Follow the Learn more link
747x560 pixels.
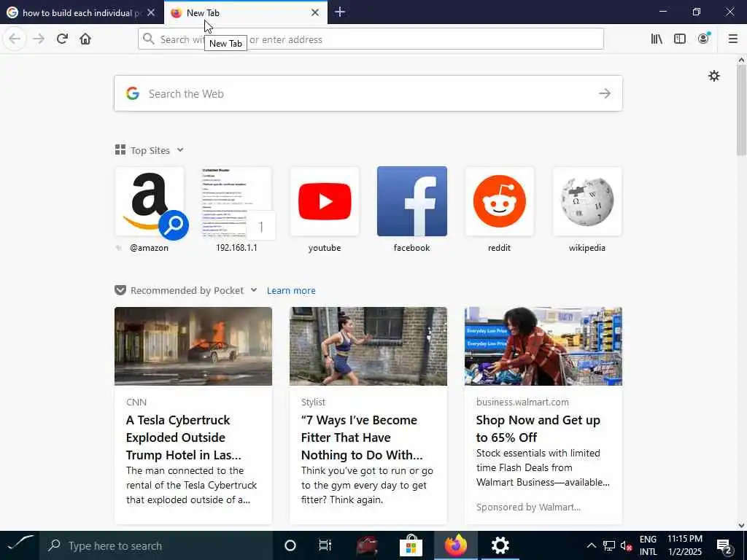click(x=291, y=290)
